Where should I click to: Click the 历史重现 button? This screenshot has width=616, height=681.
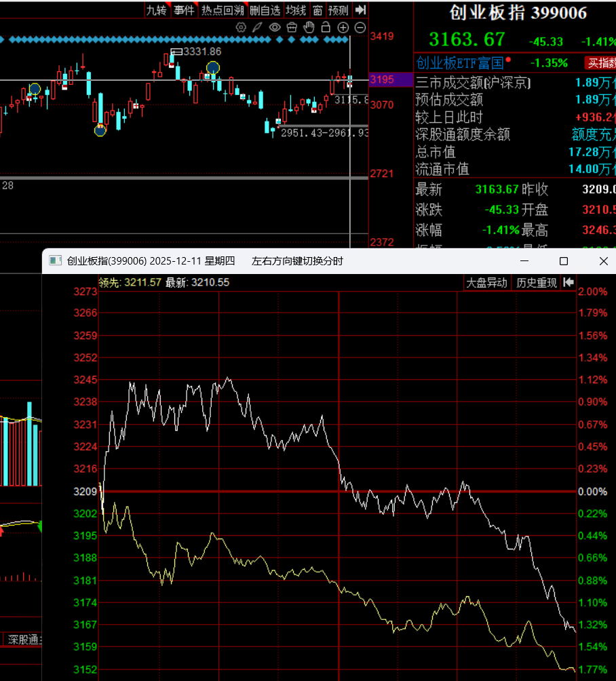point(537,283)
